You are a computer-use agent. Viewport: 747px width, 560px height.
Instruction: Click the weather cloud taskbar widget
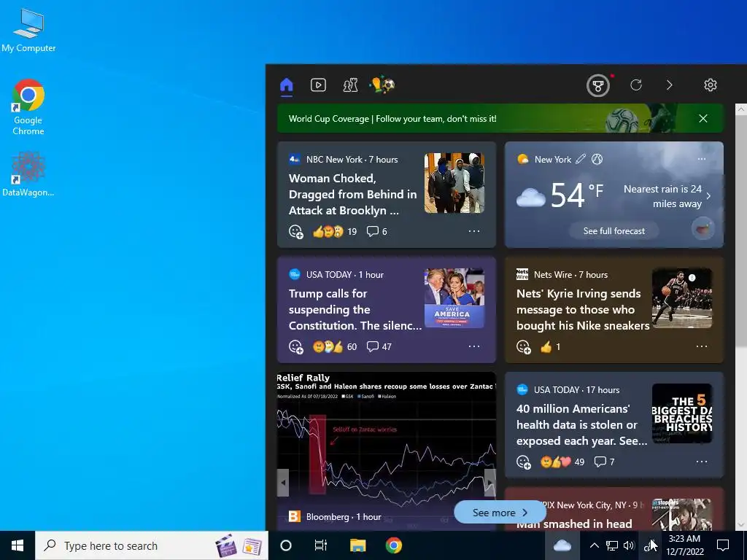(x=562, y=545)
